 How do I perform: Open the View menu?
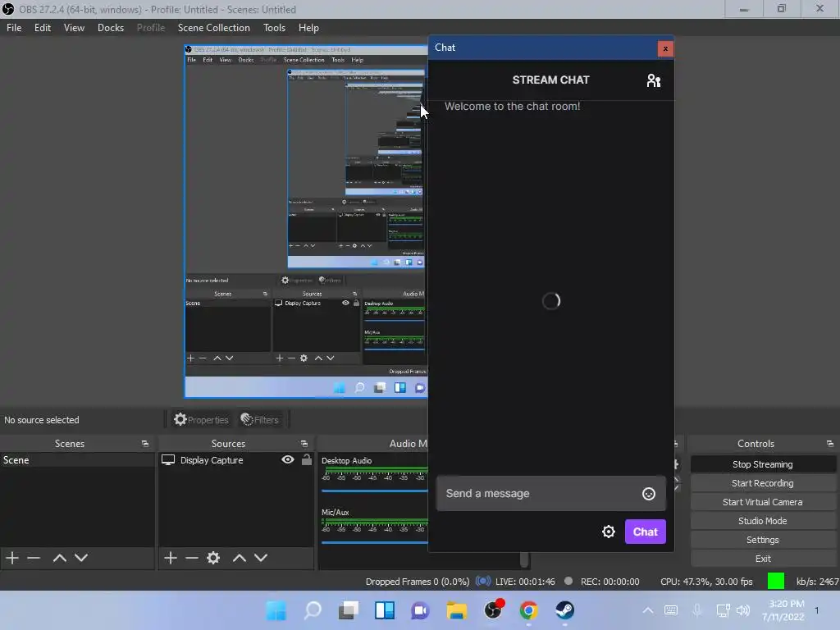74,28
